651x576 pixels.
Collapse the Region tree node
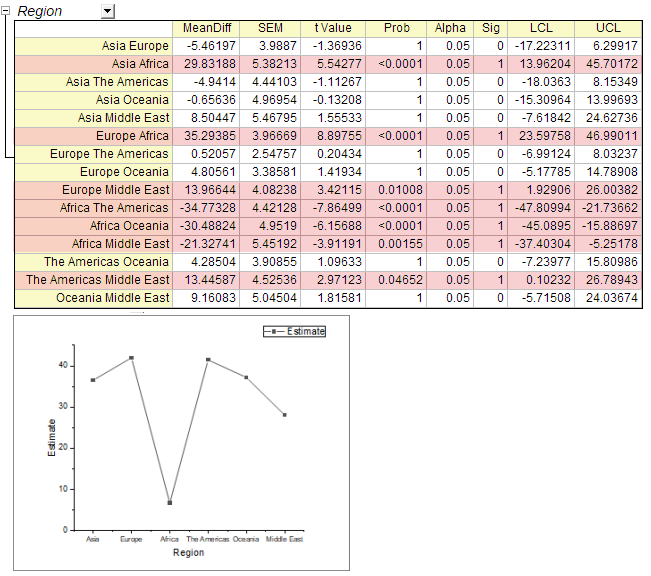tap(6, 11)
